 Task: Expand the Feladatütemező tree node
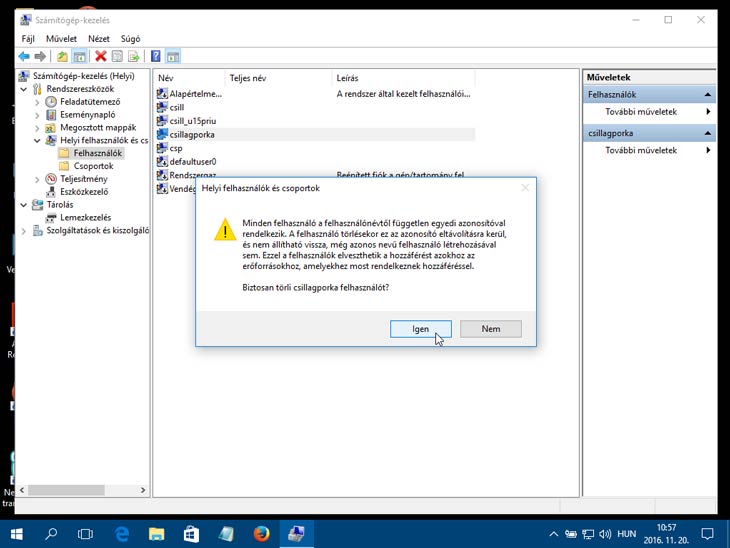(x=38, y=102)
